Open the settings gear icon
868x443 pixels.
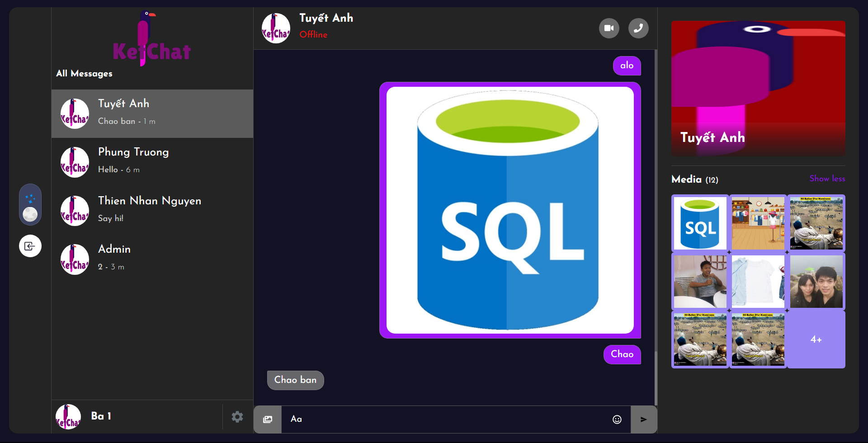click(237, 417)
